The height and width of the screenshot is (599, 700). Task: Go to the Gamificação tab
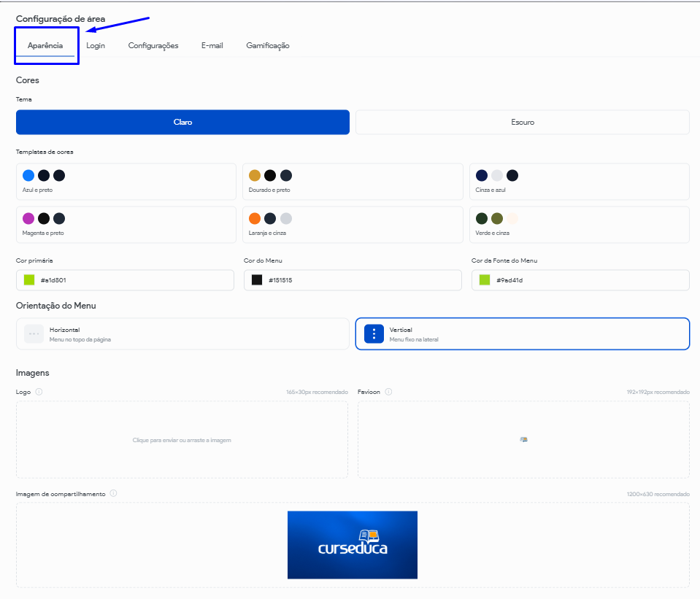(268, 46)
